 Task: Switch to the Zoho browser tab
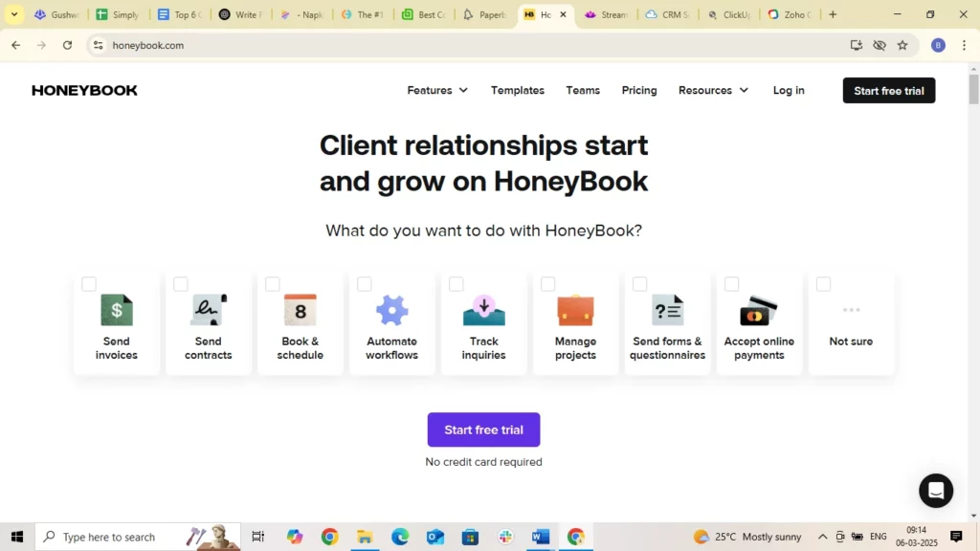[788, 14]
